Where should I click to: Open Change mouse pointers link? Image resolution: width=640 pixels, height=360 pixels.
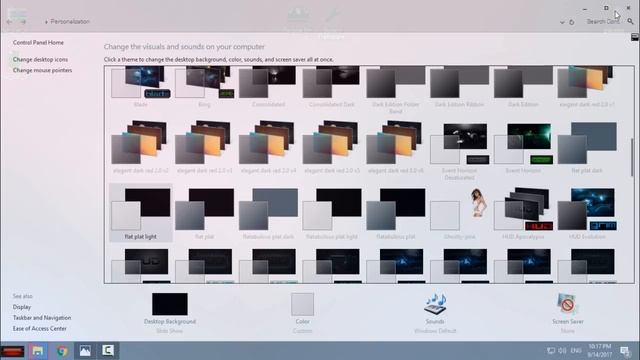42,70
